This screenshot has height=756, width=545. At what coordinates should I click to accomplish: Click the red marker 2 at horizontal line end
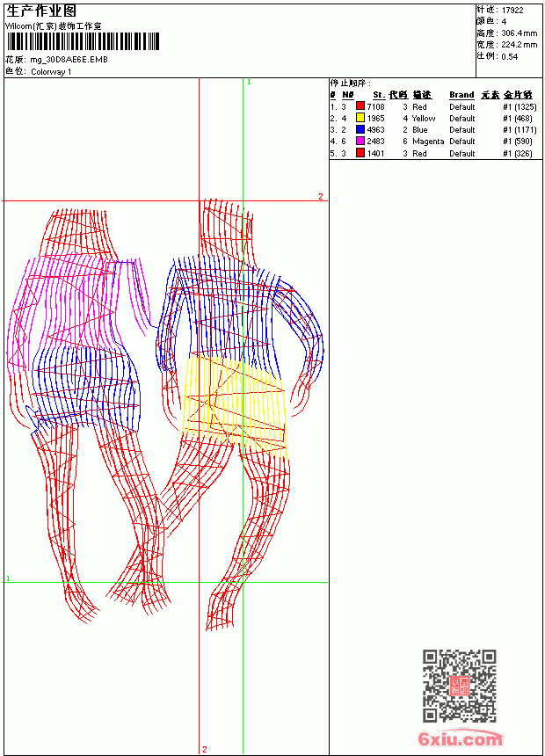(x=321, y=196)
